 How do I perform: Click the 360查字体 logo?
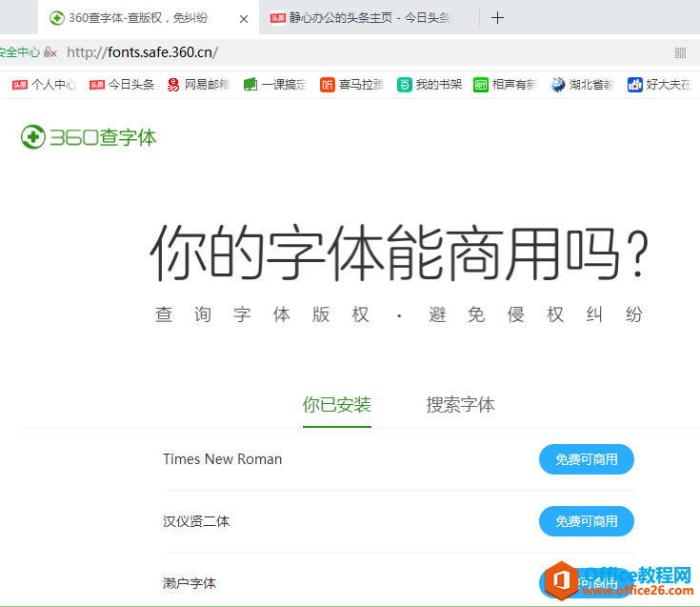(89, 137)
